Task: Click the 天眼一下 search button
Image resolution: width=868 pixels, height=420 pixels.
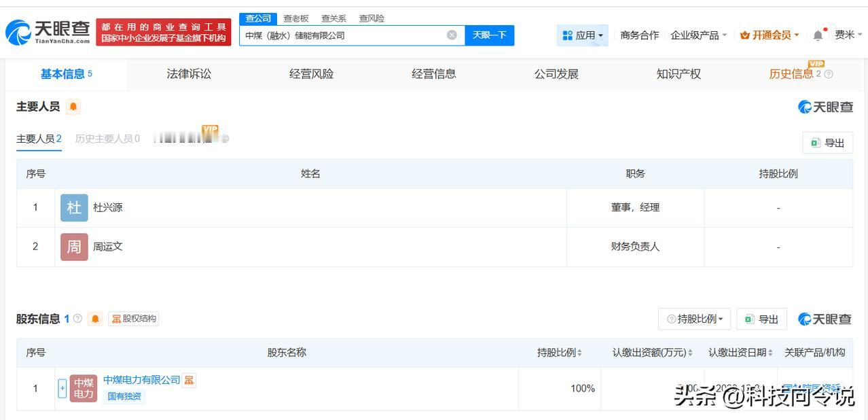Action: [x=489, y=35]
